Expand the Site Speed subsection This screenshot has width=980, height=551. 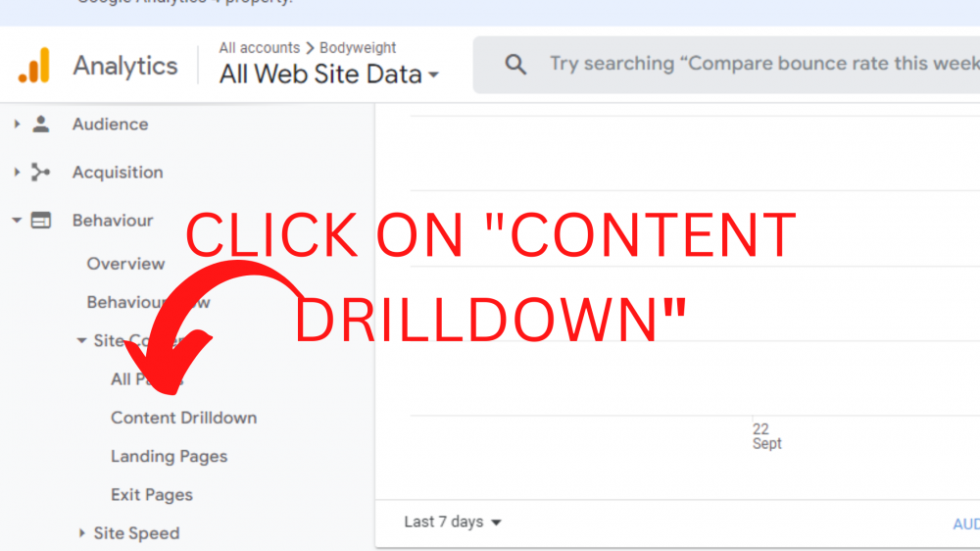(x=130, y=533)
